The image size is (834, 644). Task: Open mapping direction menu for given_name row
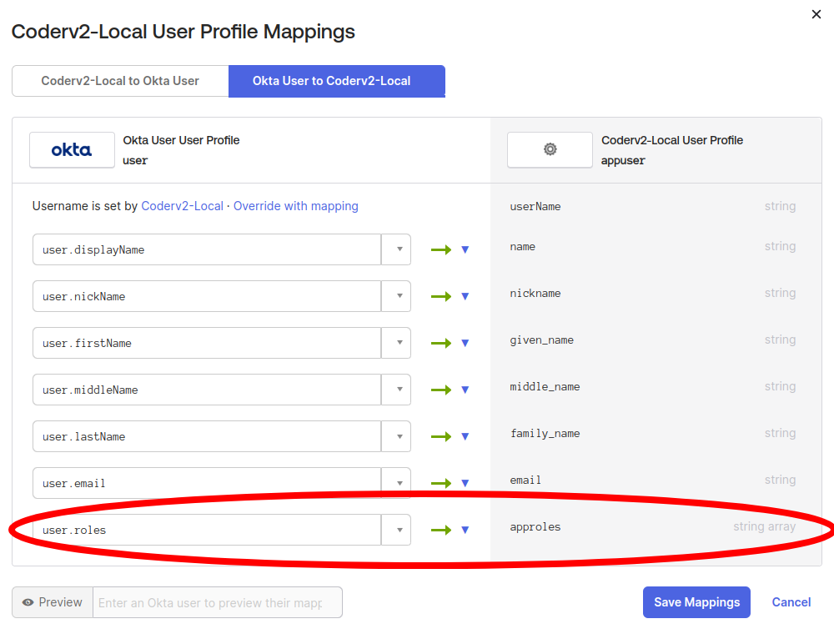[x=465, y=344]
